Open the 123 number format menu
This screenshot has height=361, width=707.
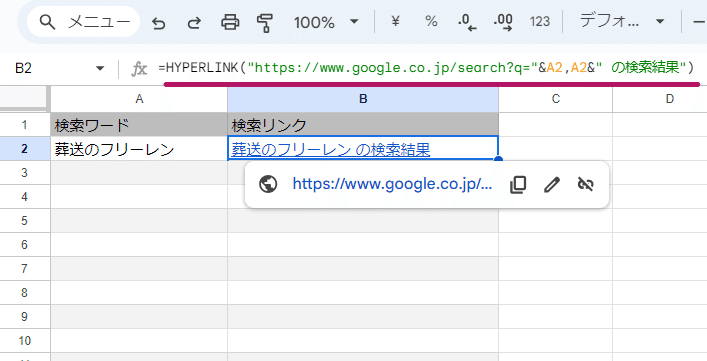point(540,21)
